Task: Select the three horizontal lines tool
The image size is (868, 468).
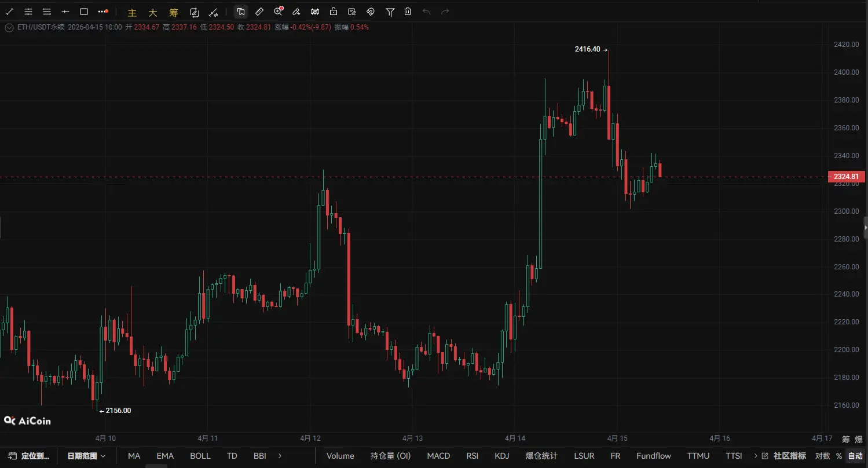Action: point(47,12)
